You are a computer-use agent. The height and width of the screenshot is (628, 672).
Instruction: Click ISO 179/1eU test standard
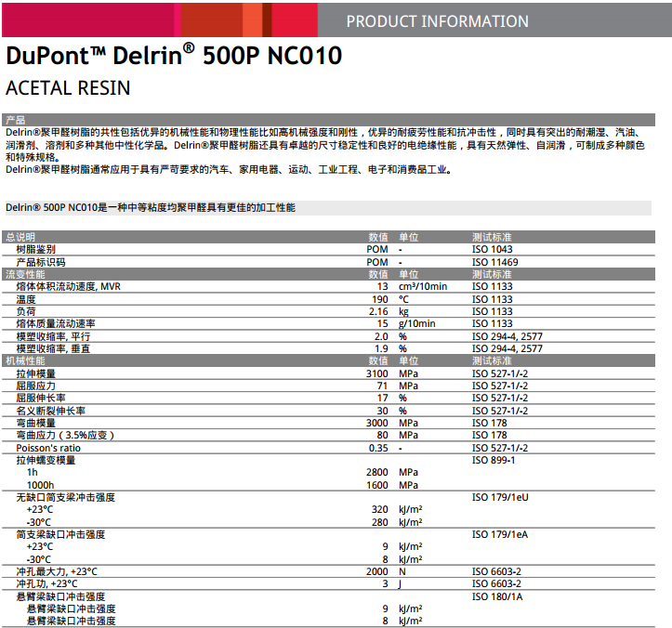pos(500,497)
